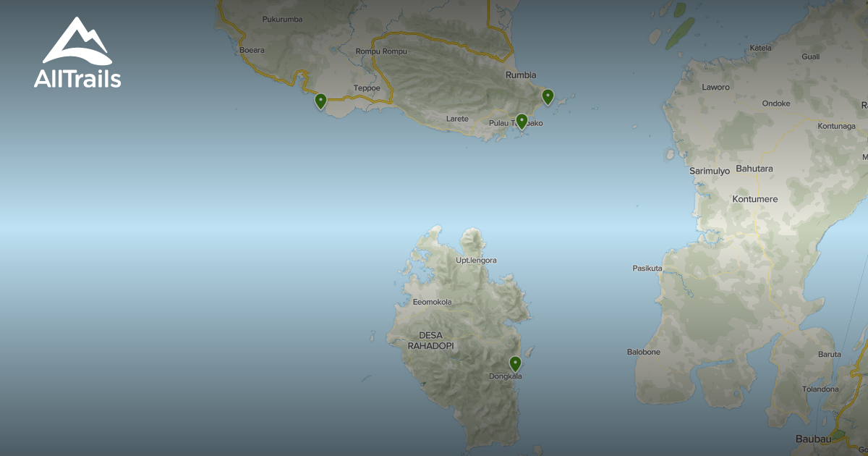Image resolution: width=868 pixels, height=456 pixels.
Task: Click the AllTrails mountain logo
Action: coord(77,53)
